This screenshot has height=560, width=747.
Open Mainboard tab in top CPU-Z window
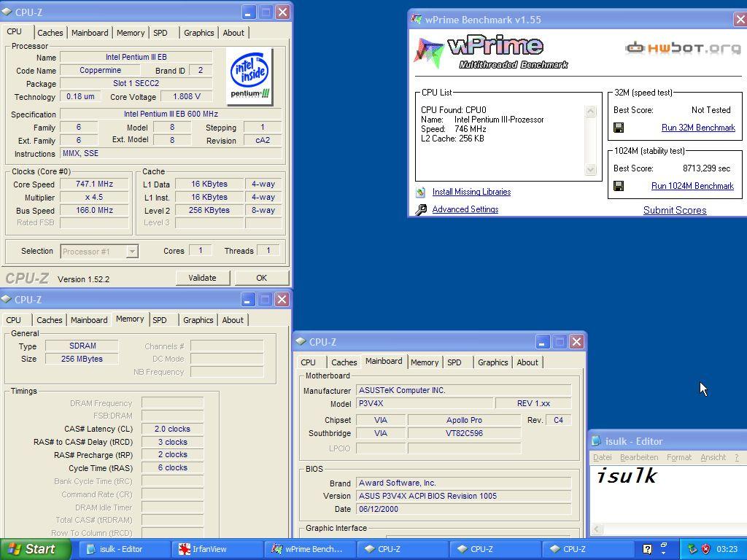(x=90, y=33)
